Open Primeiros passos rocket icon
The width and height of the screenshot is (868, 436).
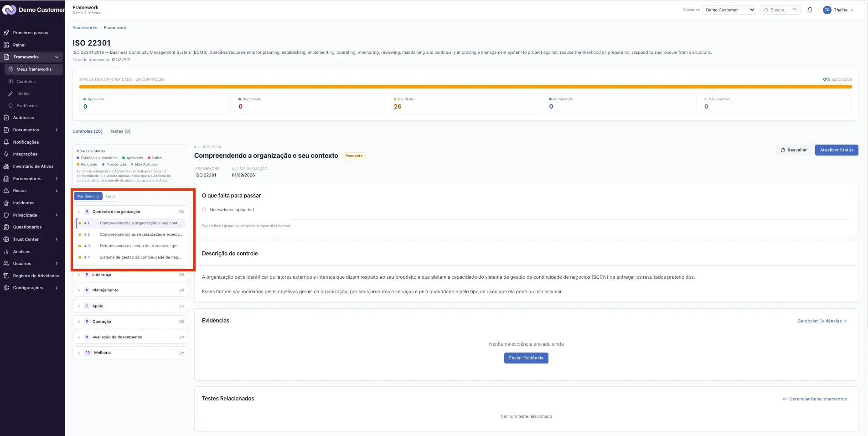click(x=6, y=33)
